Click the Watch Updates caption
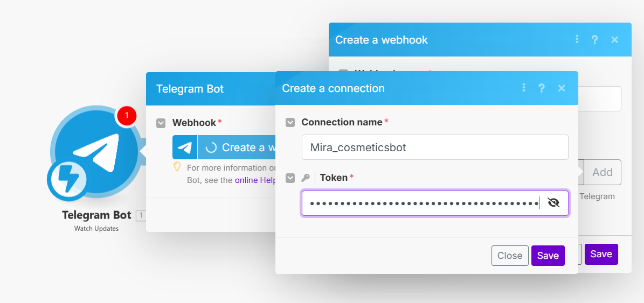 pos(96,229)
